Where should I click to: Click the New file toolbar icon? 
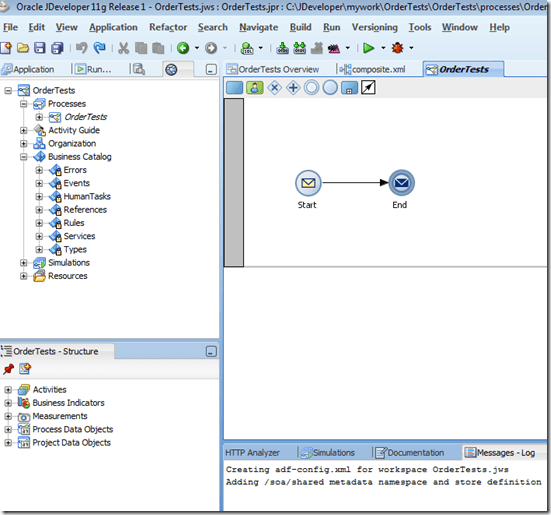[x=6, y=48]
